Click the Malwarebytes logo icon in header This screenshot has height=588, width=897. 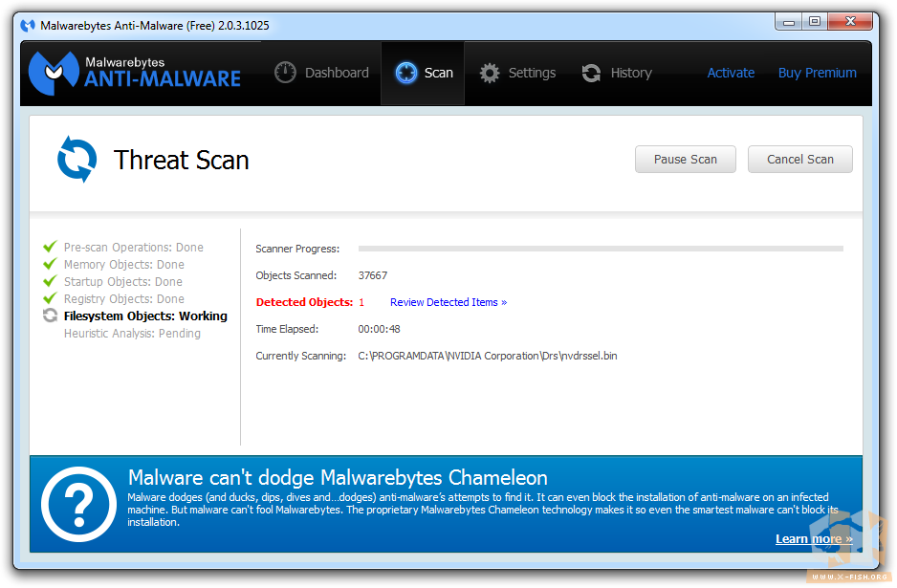pos(54,74)
